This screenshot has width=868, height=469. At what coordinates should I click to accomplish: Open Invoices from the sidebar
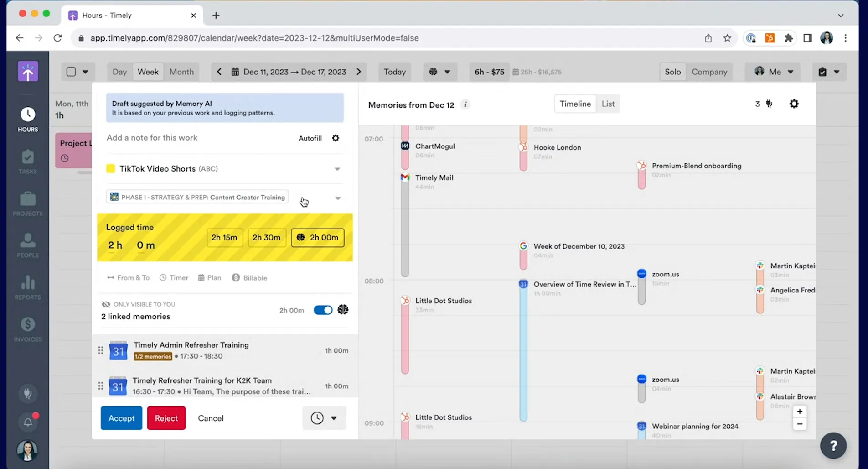(x=28, y=329)
